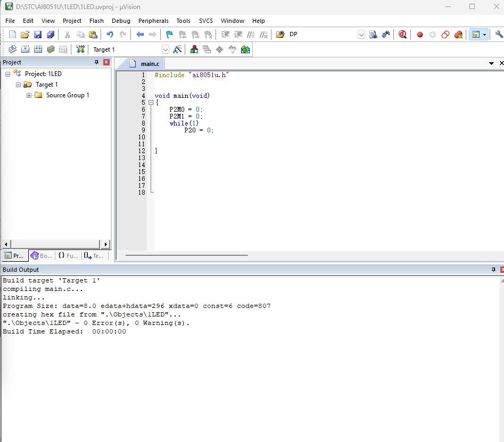504x442 pixels.
Task: Open the find text DP dropdown arrow
Action: [x=361, y=35]
